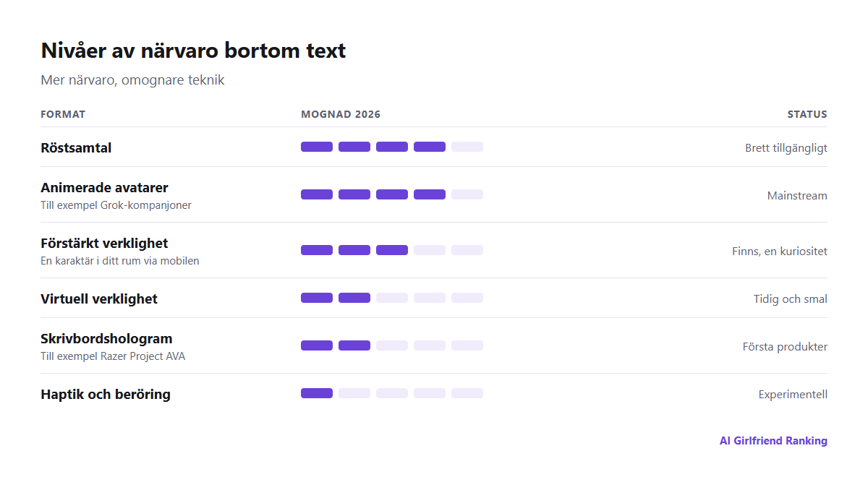Click the first filled segment for Haptik och beröring
This screenshot has width=868, height=477.
(x=317, y=393)
